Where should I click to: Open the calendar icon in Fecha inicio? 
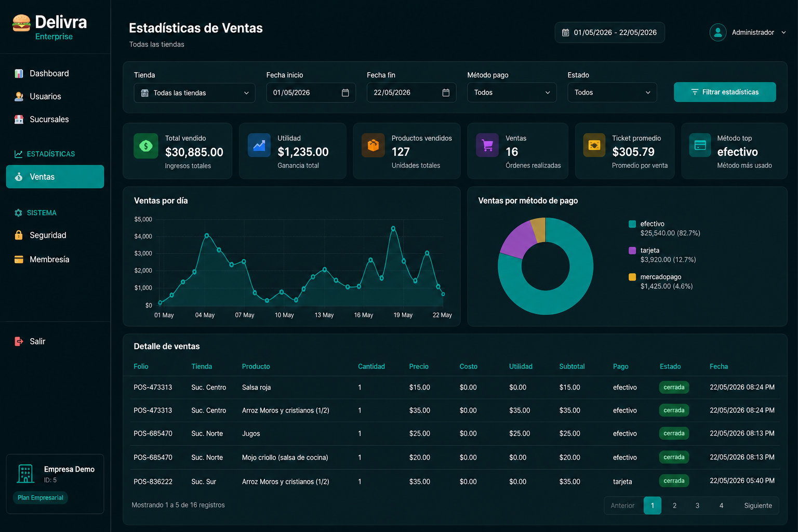[x=345, y=92]
